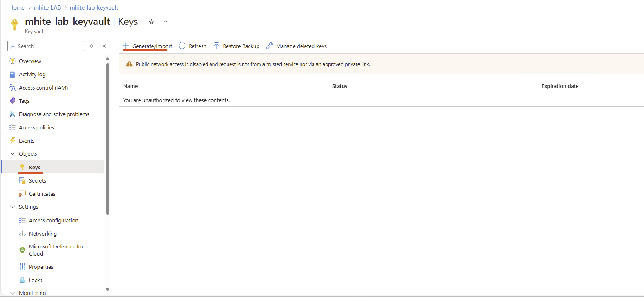Open Manage deleted keys wrench icon
Image resolution: width=644 pixels, height=297 pixels.
(x=270, y=46)
